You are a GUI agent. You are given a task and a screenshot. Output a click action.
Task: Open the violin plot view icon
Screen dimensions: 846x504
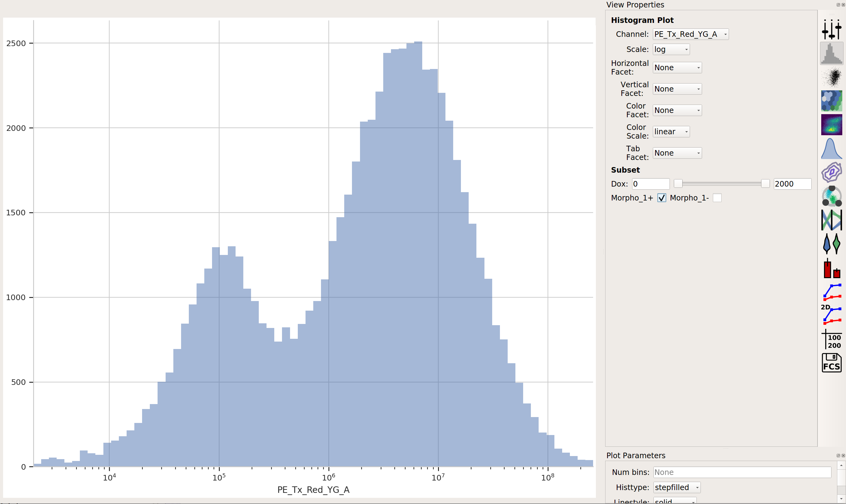(x=831, y=243)
